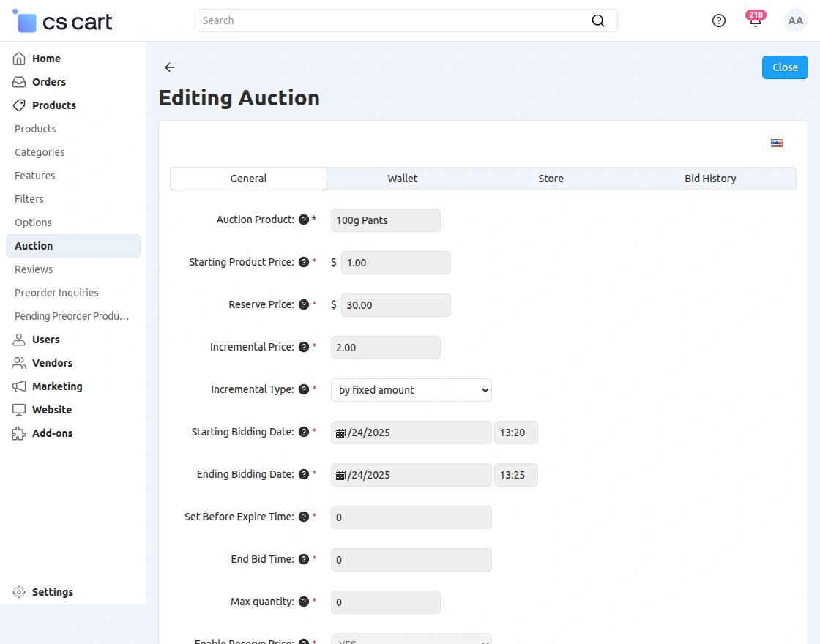Screen dimensions: 820x644
Task: Switch to the Wallet tab
Action: point(402,178)
